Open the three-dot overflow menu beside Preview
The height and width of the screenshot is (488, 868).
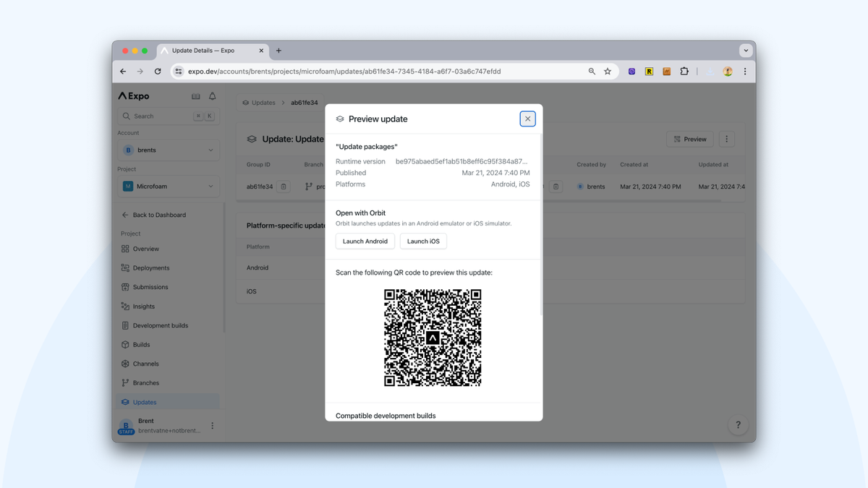726,138
